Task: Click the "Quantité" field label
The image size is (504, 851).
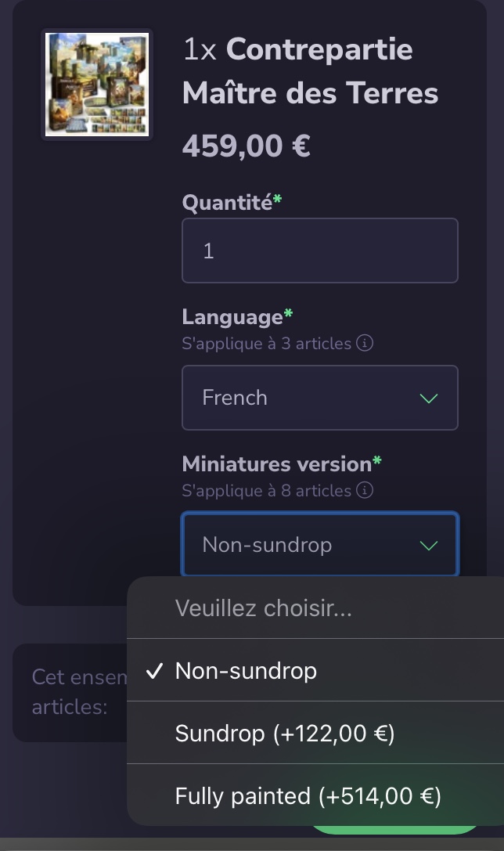Action: tap(227, 203)
